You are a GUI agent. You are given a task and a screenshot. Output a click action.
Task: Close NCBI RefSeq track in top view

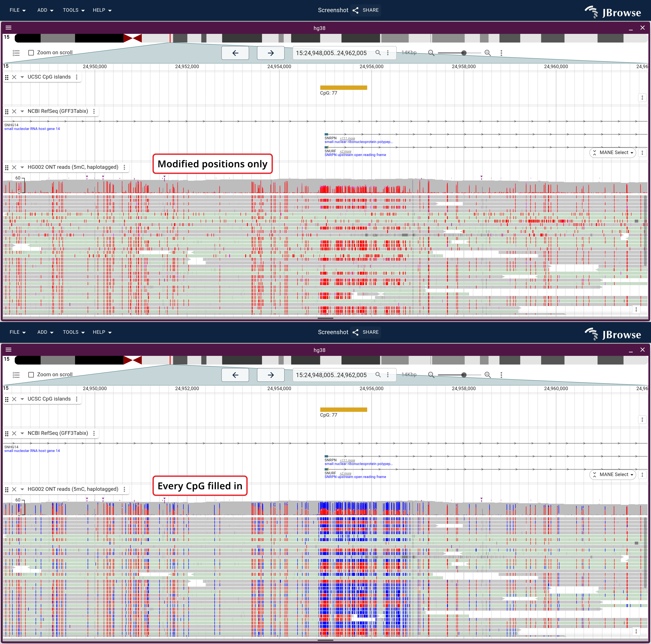click(14, 111)
